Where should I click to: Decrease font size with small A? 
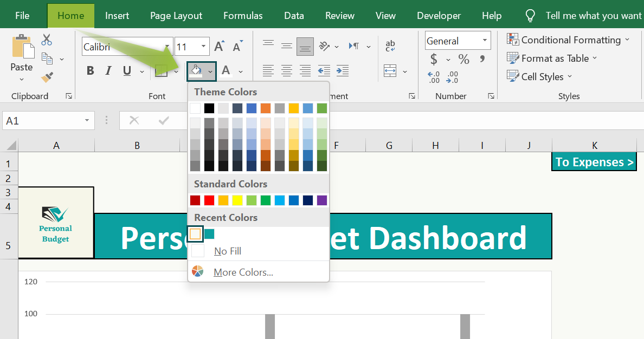tap(237, 47)
